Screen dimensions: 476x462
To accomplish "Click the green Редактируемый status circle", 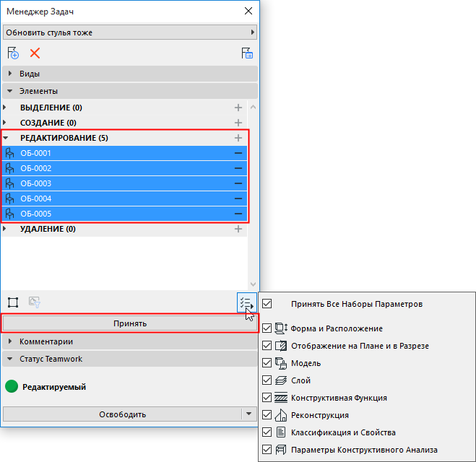I will (x=12, y=386).
